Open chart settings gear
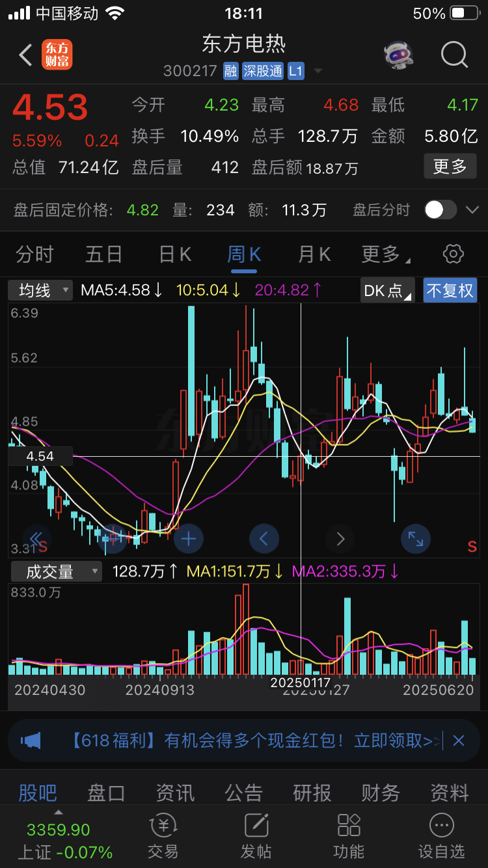The image size is (488, 868). [453, 254]
